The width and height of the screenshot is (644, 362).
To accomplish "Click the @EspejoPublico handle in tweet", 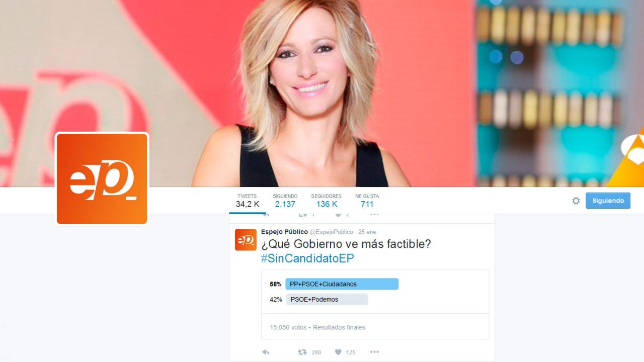I will pyautogui.click(x=332, y=232).
